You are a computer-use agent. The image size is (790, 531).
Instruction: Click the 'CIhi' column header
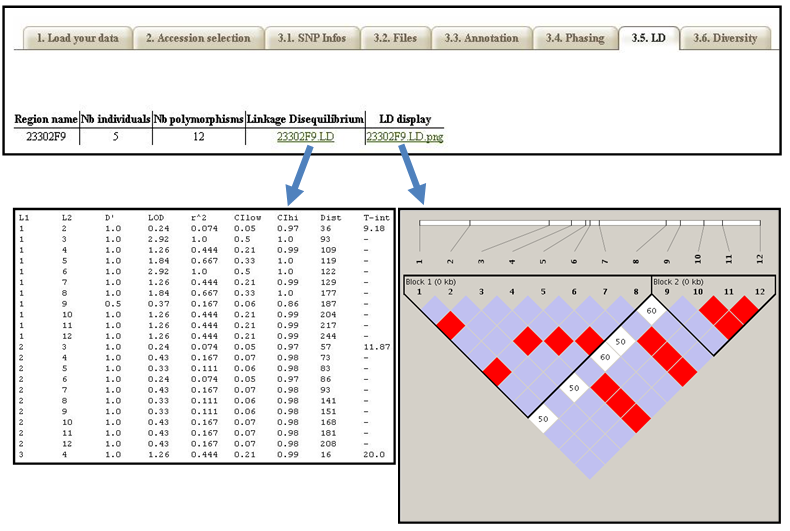[x=288, y=218]
